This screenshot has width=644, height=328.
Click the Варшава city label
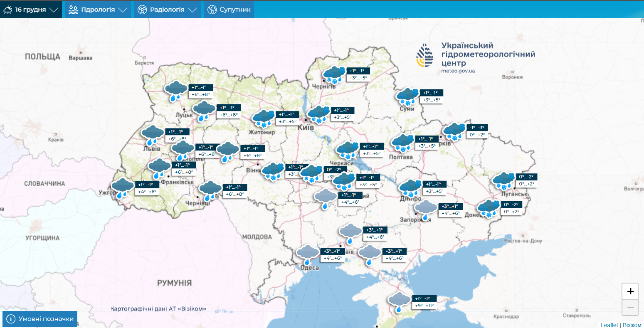point(81,58)
